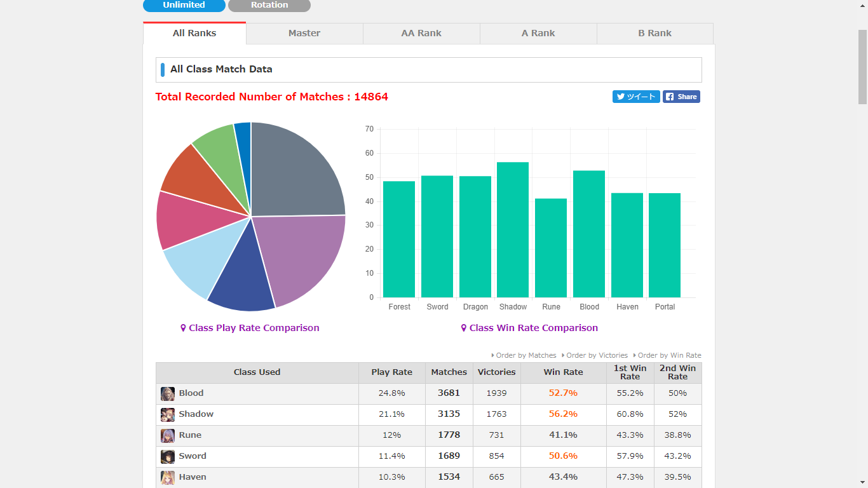Click the Matches column header

[x=449, y=372]
